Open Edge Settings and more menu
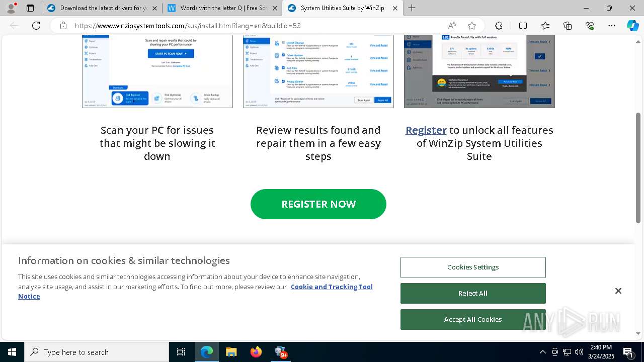The image size is (644, 362). click(612, 26)
